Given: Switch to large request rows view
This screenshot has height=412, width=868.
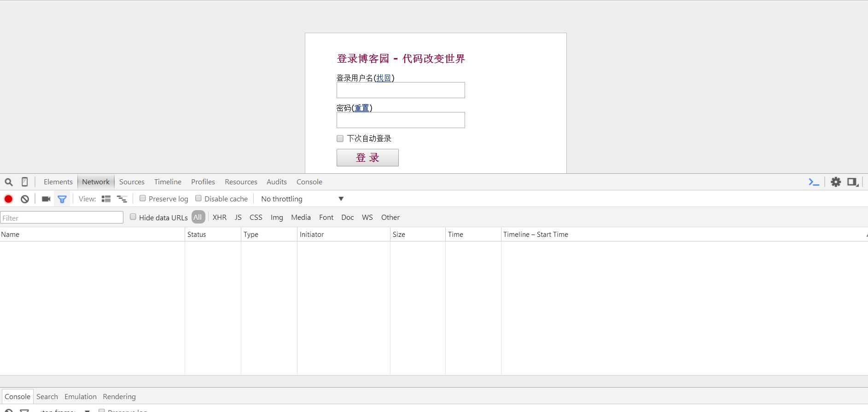Looking at the screenshot, I should pyautogui.click(x=106, y=199).
